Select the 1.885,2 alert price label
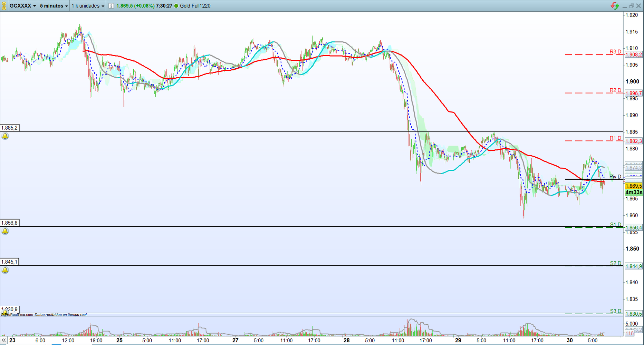644x345 pixels. click(x=10, y=128)
